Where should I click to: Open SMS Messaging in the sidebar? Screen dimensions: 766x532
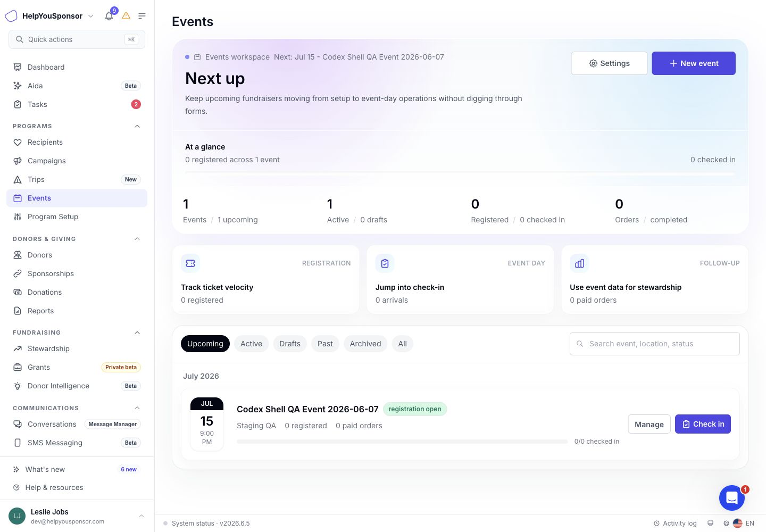pyautogui.click(x=77, y=443)
